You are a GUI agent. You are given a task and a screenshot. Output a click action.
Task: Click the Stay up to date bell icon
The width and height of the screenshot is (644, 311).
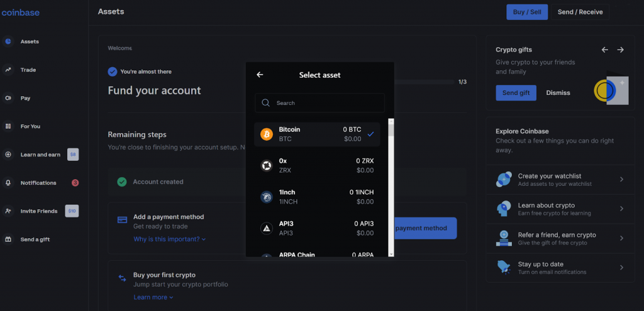504,268
